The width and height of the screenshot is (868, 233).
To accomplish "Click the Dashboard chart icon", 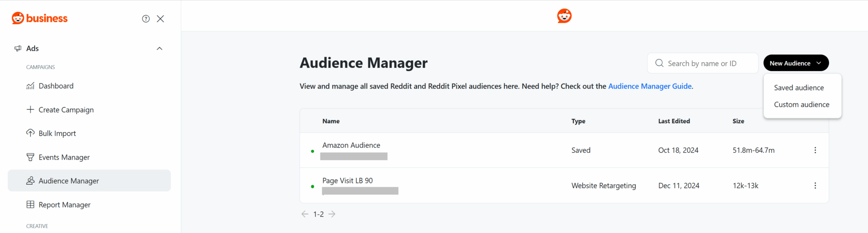I will (31, 86).
